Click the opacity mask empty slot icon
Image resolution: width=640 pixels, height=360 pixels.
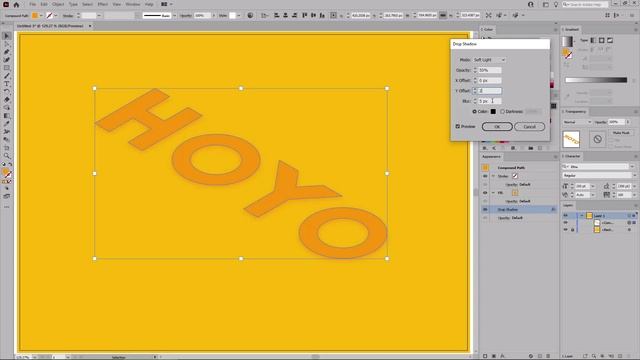[598, 139]
